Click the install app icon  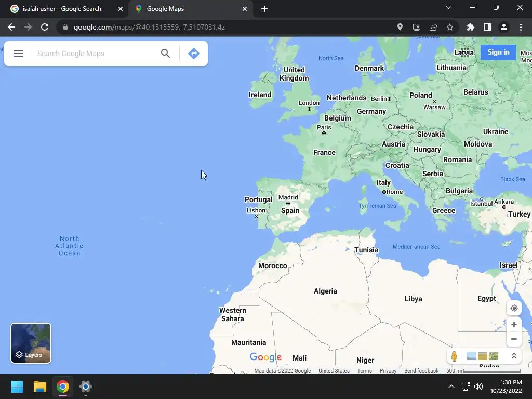416,27
